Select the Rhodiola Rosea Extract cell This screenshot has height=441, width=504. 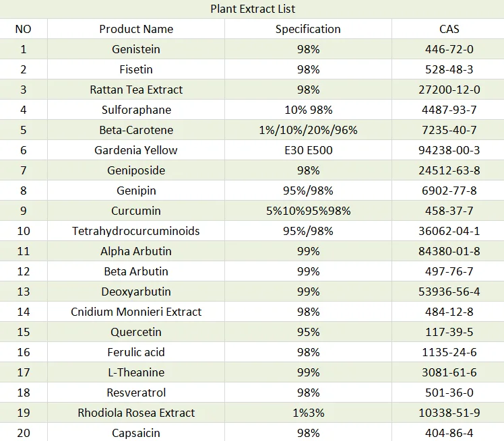tap(136, 413)
